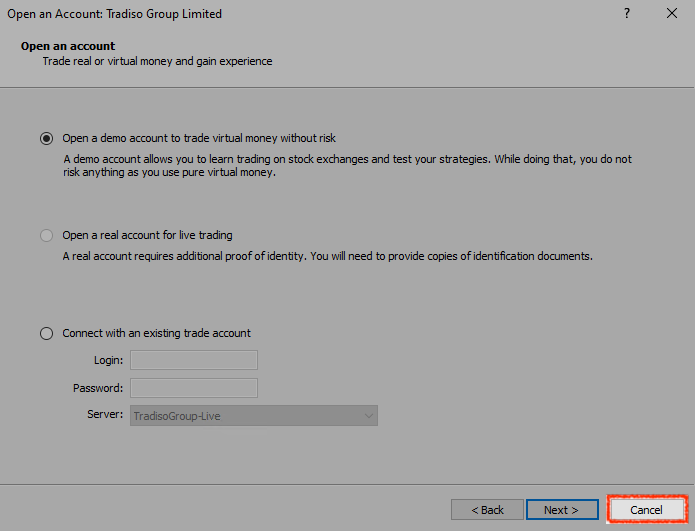
Task: Go to previous step with Back button
Action: click(487, 510)
